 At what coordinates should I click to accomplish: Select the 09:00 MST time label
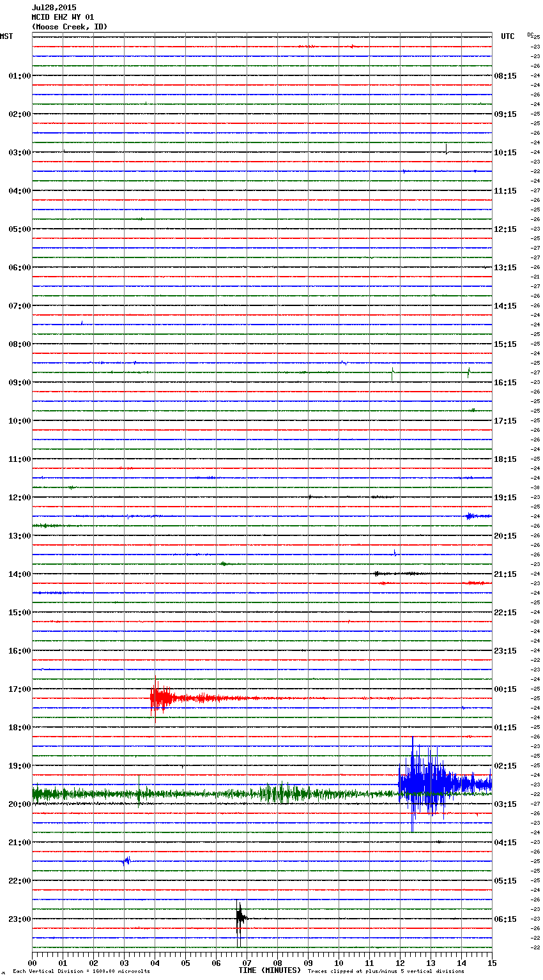click(x=19, y=382)
